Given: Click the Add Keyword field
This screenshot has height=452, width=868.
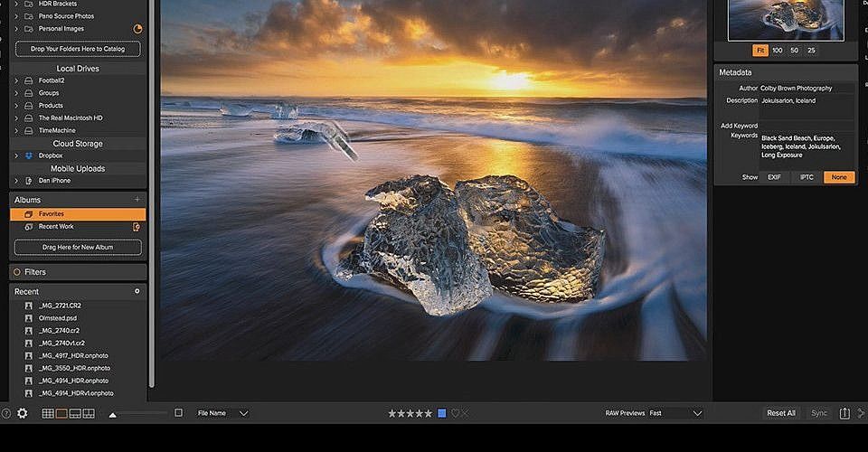Looking at the screenshot, I should [x=807, y=127].
